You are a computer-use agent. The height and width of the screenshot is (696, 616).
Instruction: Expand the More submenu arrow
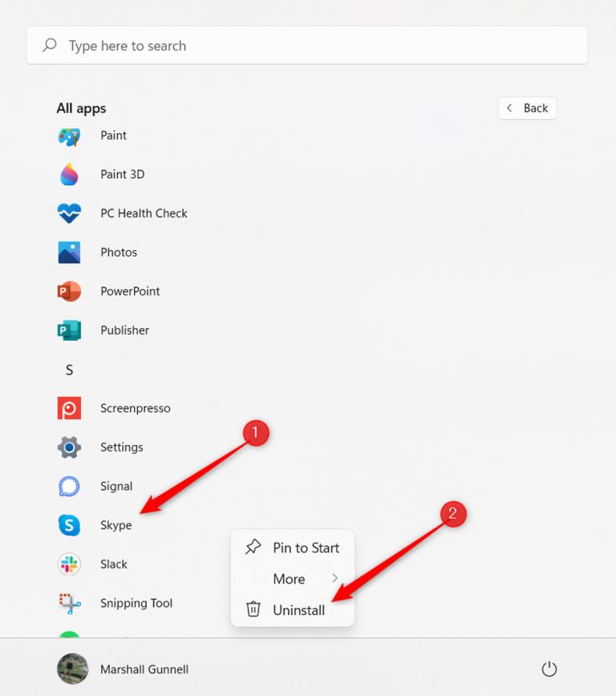334,578
